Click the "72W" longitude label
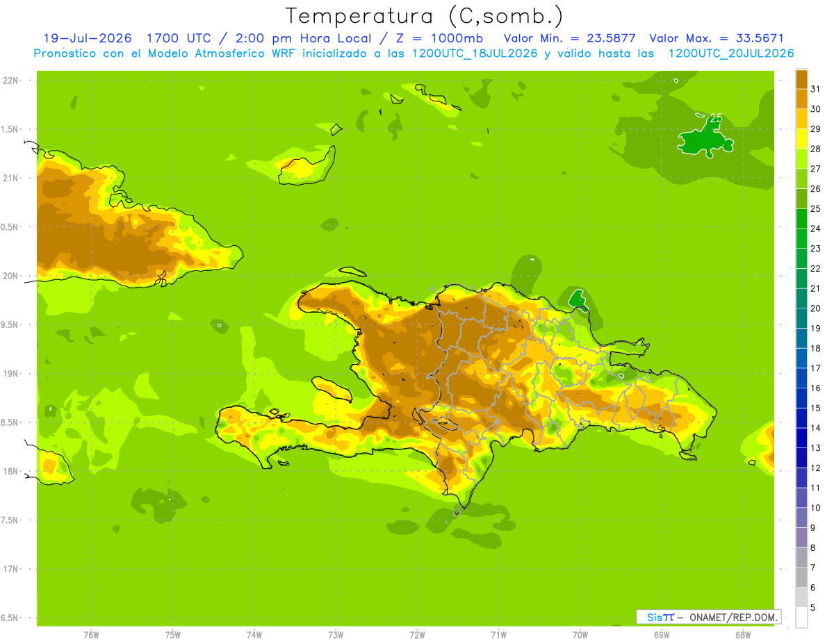 pyautogui.click(x=417, y=635)
